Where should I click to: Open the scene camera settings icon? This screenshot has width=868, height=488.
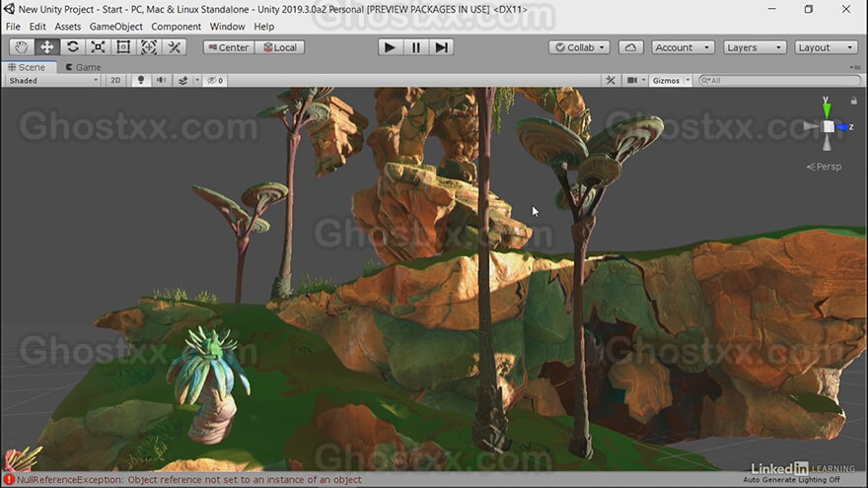click(x=632, y=80)
